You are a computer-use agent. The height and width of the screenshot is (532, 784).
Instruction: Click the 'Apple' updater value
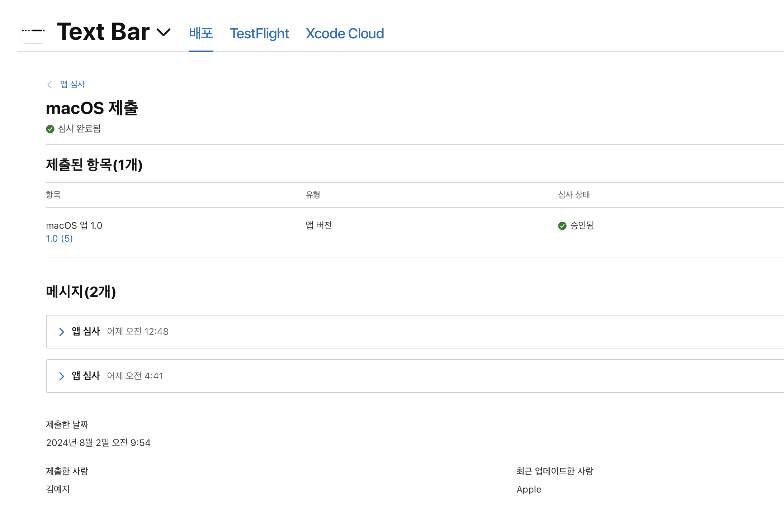tap(529, 489)
